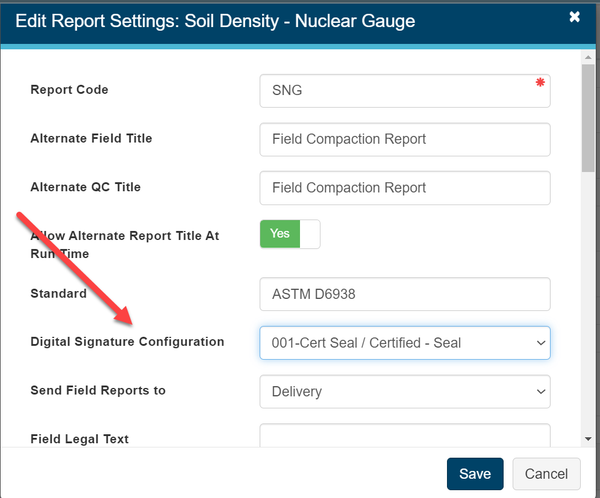Click the scrollbar's down arrow
Viewport: 600px width, 498px height.
click(590, 438)
